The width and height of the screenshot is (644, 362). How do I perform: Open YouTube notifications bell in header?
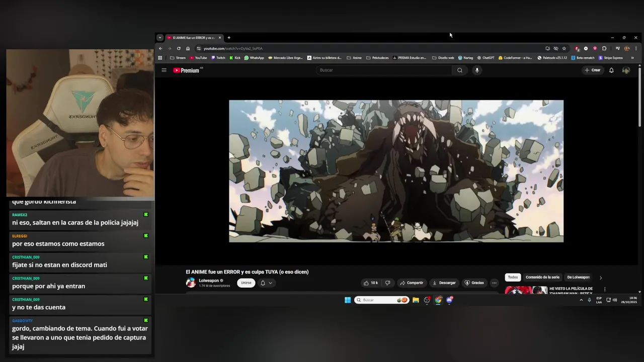[611, 70]
